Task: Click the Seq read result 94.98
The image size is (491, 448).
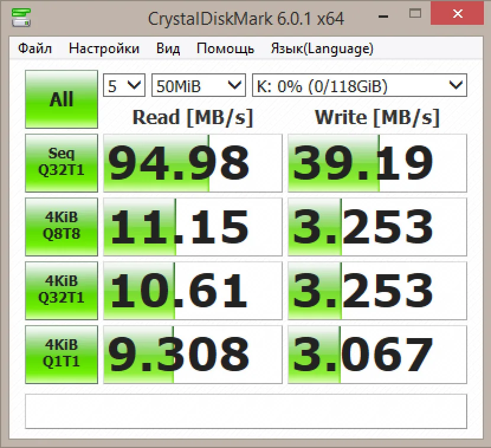Action: point(193,163)
